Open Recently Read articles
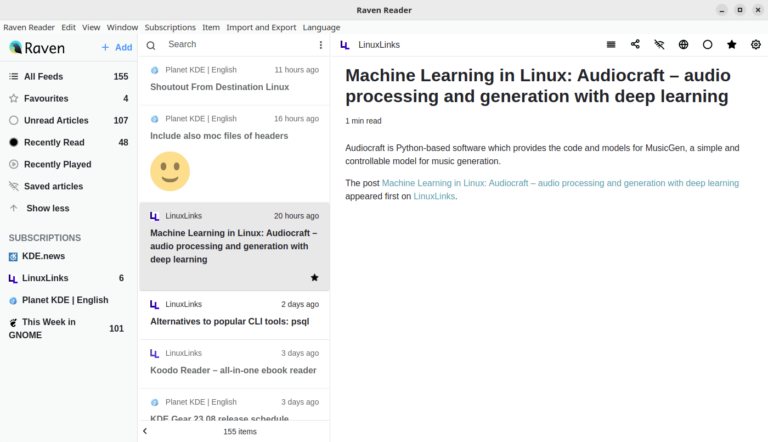Screen dimensions: 768x442 [69, 143]
